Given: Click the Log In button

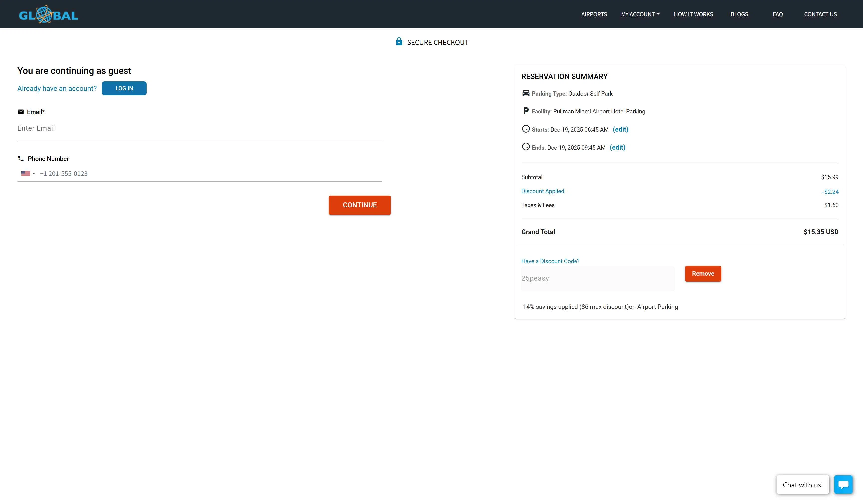Looking at the screenshot, I should point(124,88).
